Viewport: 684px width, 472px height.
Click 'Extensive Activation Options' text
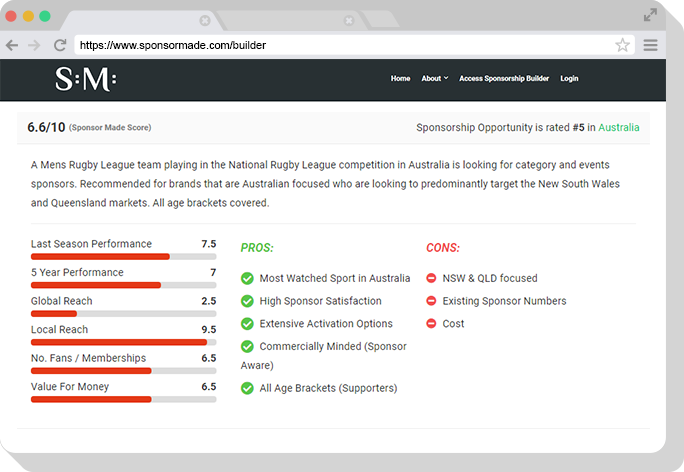point(326,324)
